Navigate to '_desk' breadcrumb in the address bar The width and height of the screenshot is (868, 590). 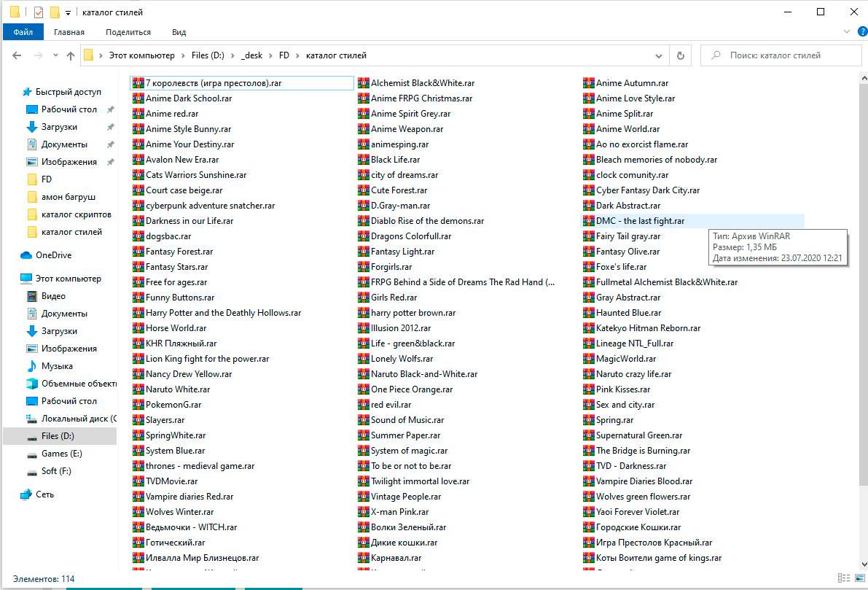(x=251, y=55)
